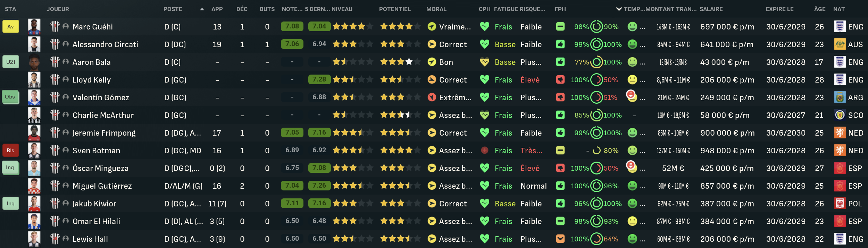The height and width of the screenshot is (248, 868).
Task: Open Miguel Gutiérrez's player profile by name
Action: point(102,186)
